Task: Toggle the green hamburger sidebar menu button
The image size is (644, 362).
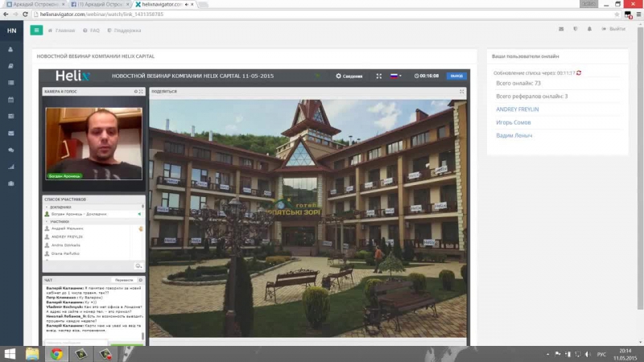Action: [x=36, y=30]
